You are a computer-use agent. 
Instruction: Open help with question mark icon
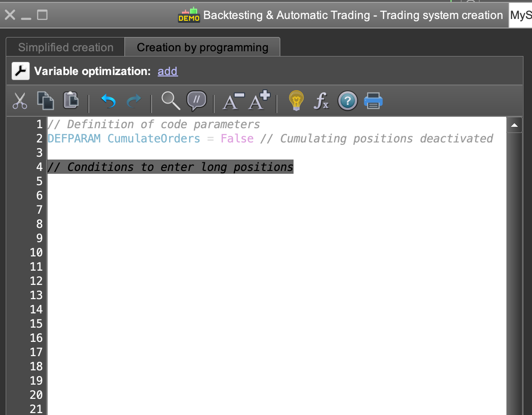pyautogui.click(x=347, y=101)
